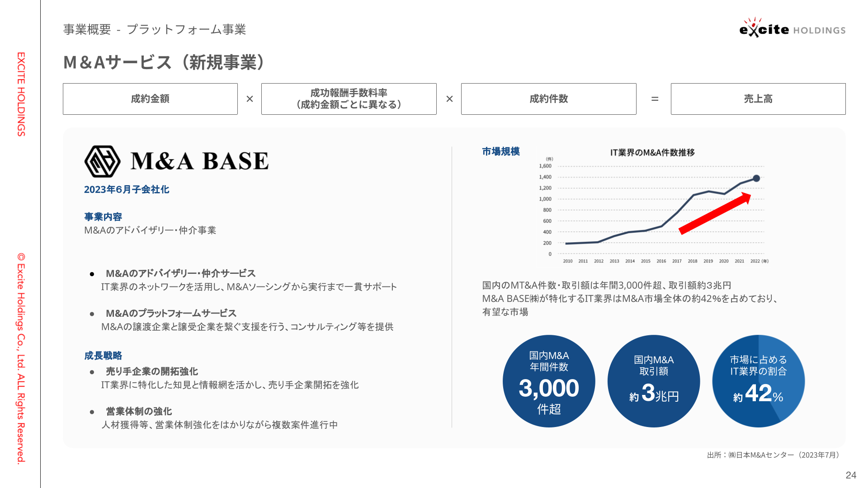Viewport: 868px width, 488px height.
Task: Click the 2010 x-axis label
Action: (x=568, y=261)
